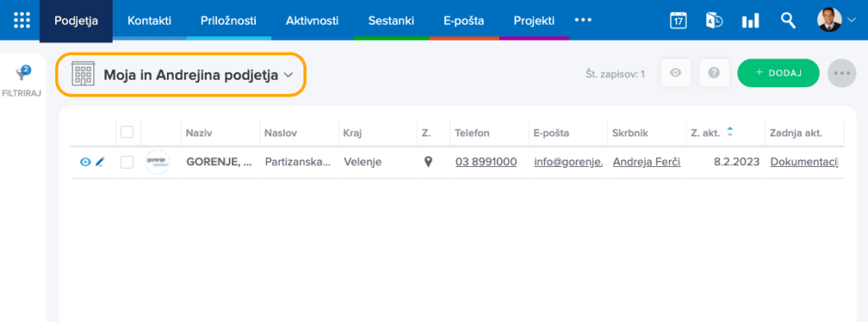Click the Z. column header
The image size is (868, 322).
tap(427, 133)
